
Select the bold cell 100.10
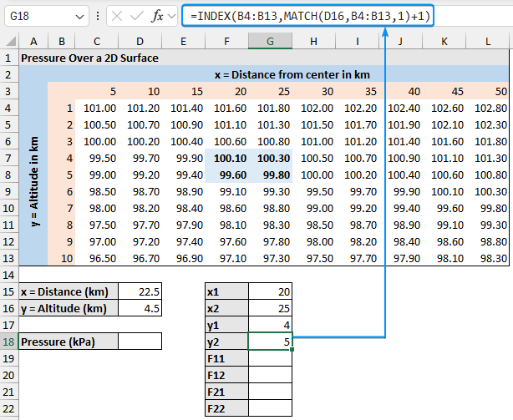[x=226, y=158]
